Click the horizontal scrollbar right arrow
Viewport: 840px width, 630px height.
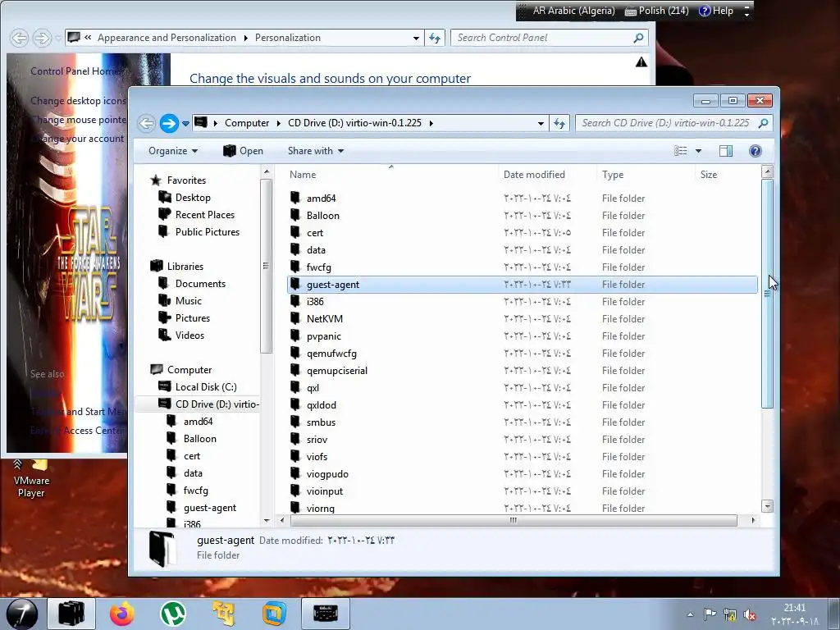pyautogui.click(x=753, y=520)
